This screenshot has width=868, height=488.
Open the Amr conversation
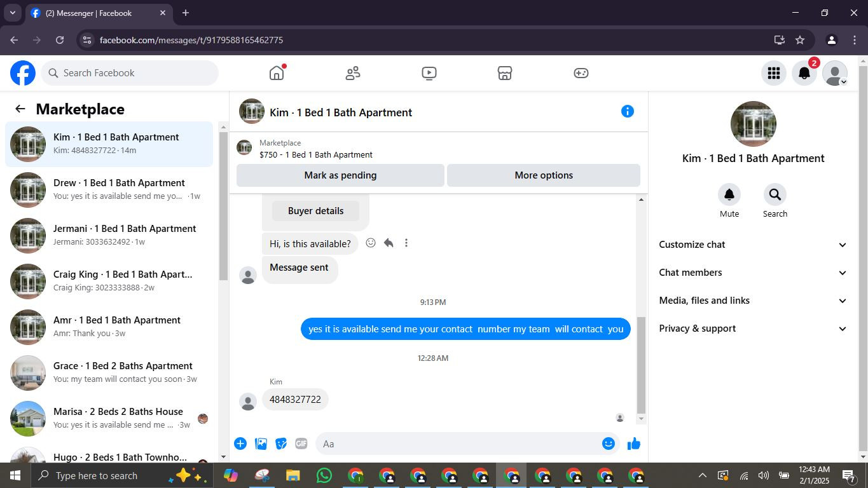click(x=109, y=327)
